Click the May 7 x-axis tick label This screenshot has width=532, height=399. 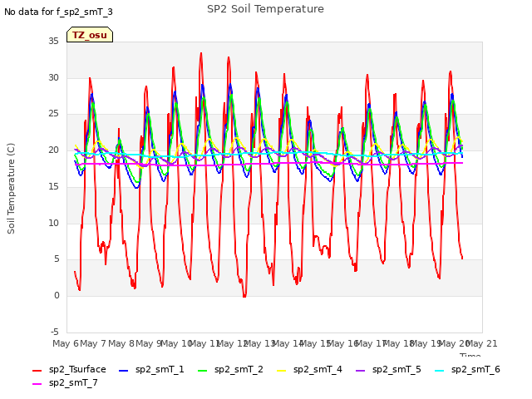click(x=93, y=343)
